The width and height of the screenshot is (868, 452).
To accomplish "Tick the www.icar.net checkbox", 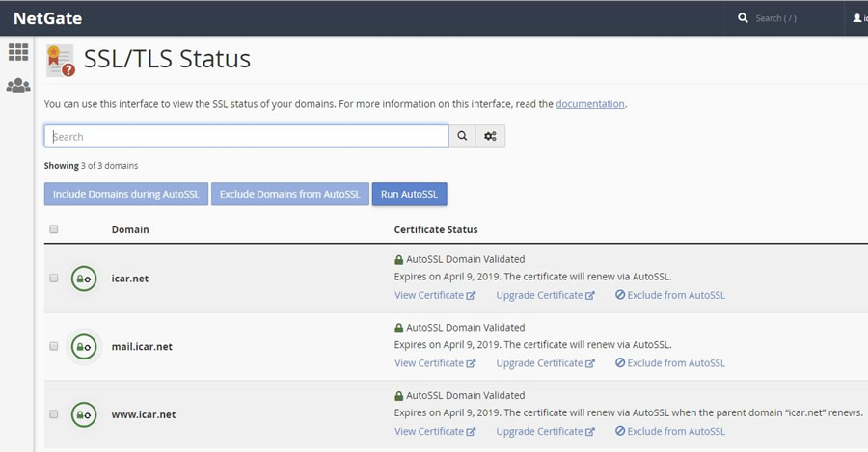I will pos(54,414).
